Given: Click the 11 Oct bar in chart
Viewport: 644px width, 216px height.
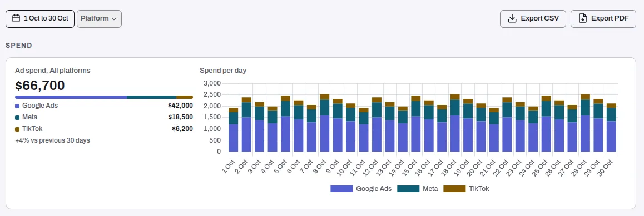Looking at the screenshot, I should [364, 130].
